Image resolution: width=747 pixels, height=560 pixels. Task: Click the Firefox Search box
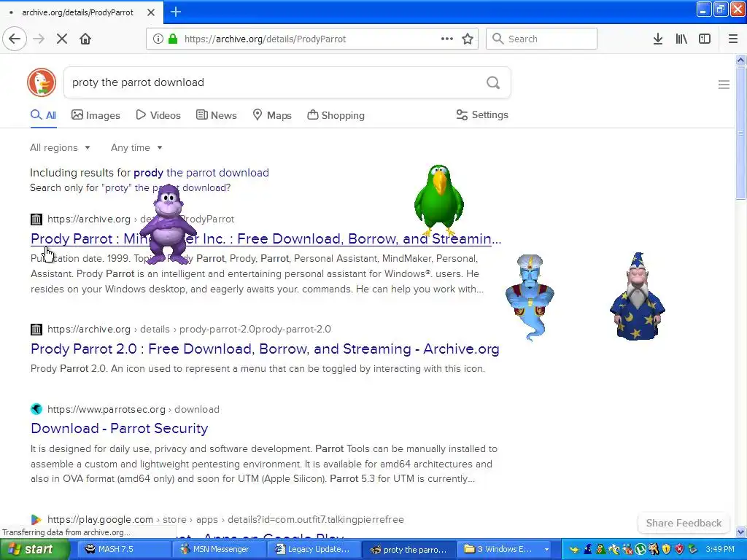point(542,39)
